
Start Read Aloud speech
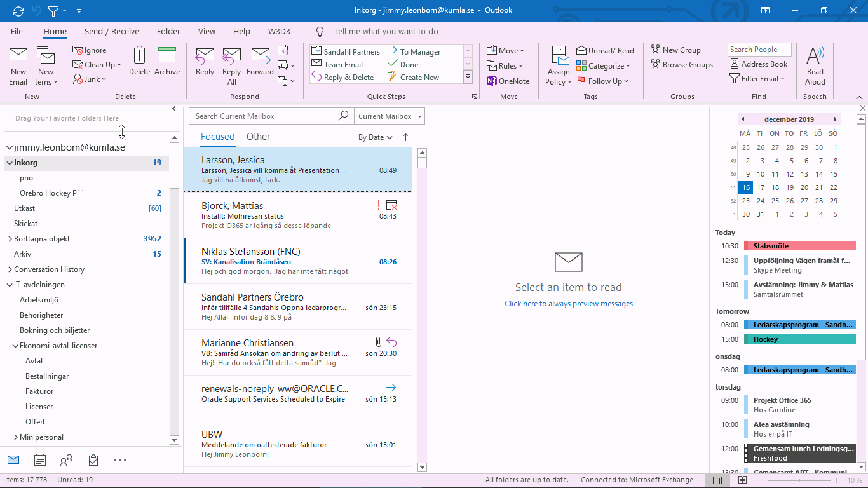tap(815, 66)
